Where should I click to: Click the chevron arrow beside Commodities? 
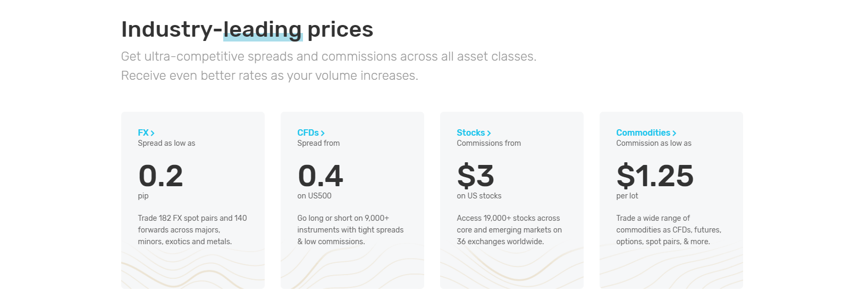(x=675, y=134)
